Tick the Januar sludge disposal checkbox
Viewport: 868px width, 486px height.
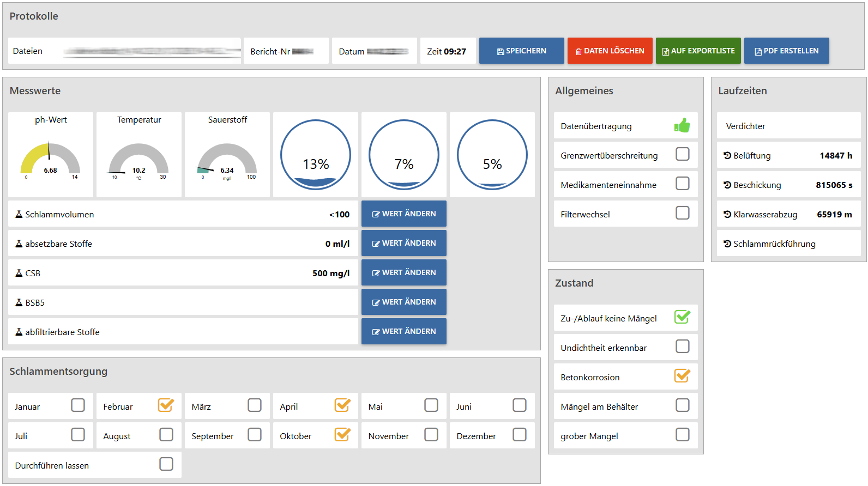tap(78, 405)
